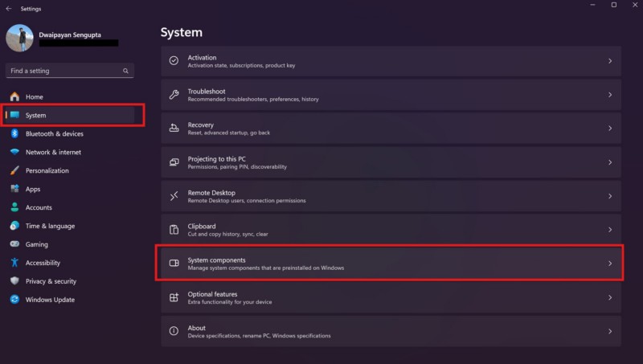This screenshot has width=643, height=364.
Task: Open the About row chevron
Action: (x=610, y=331)
